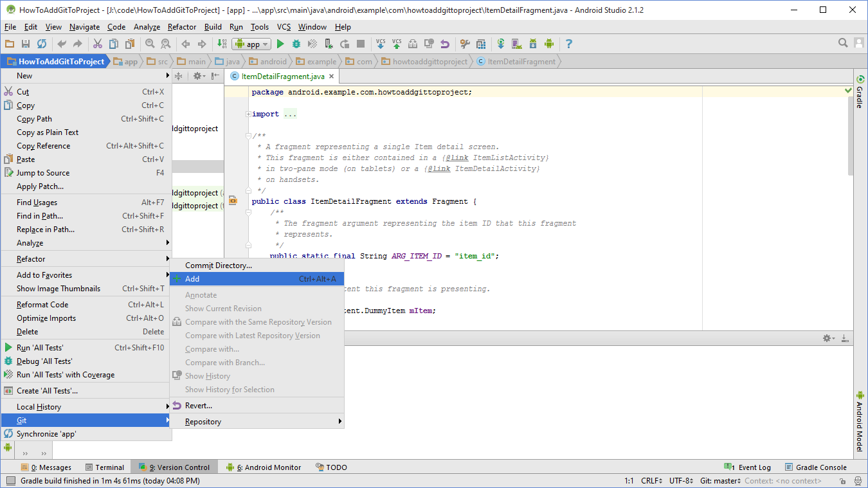This screenshot has width=868, height=488.
Task: Open the Android Model side panel tab
Action: click(860, 421)
